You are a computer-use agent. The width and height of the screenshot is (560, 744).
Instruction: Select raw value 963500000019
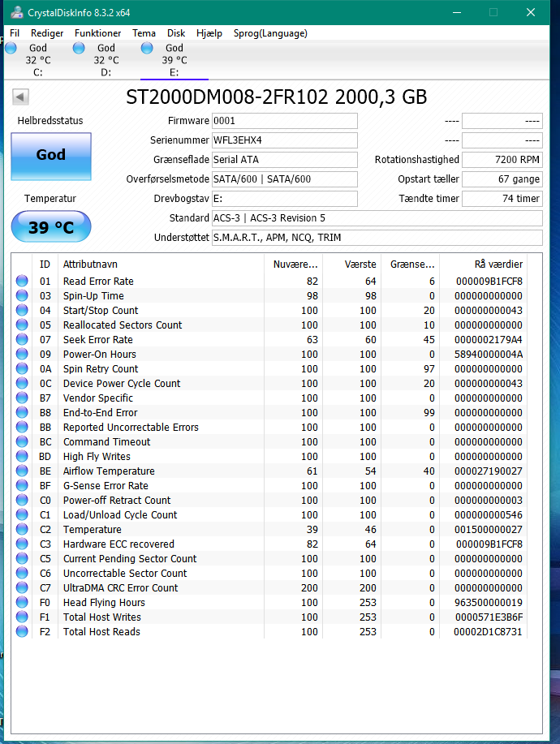pos(489,602)
